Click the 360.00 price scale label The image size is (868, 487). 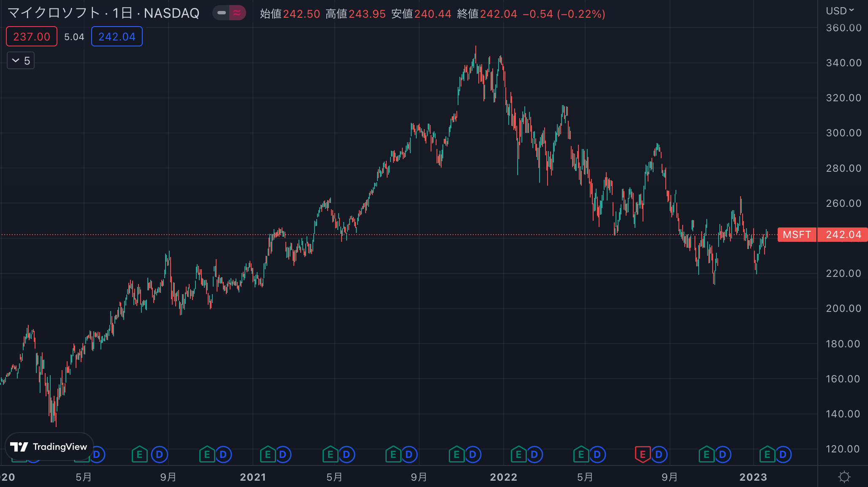[x=844, y=28]
